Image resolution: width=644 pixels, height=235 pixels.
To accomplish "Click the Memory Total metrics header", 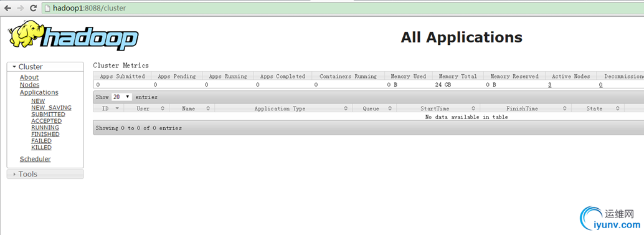I will pyautogui.click(x=458, y=76).
